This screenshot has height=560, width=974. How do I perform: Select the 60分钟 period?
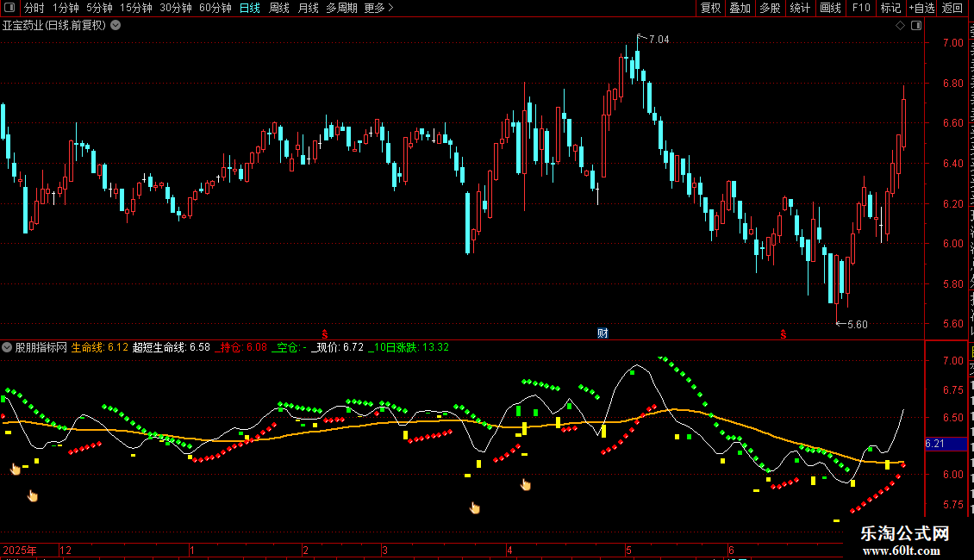pos(215,8)
